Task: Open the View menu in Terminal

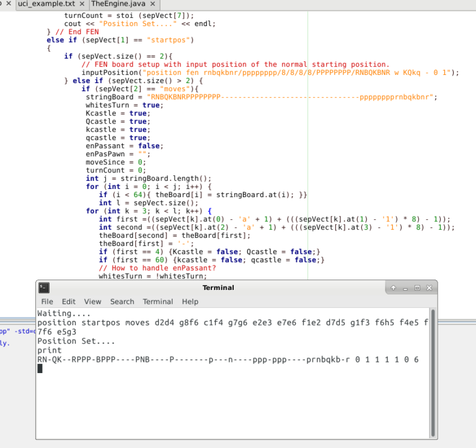Action: (x=92, y=302)
